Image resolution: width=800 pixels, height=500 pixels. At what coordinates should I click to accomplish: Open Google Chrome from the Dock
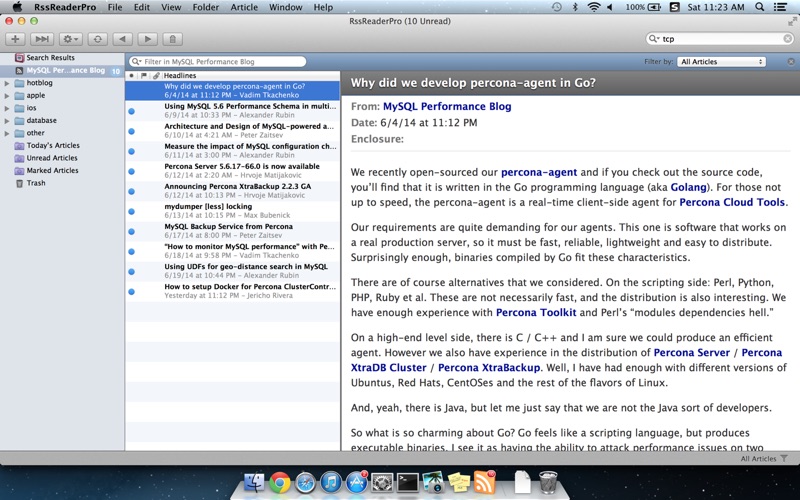point(280,482)
